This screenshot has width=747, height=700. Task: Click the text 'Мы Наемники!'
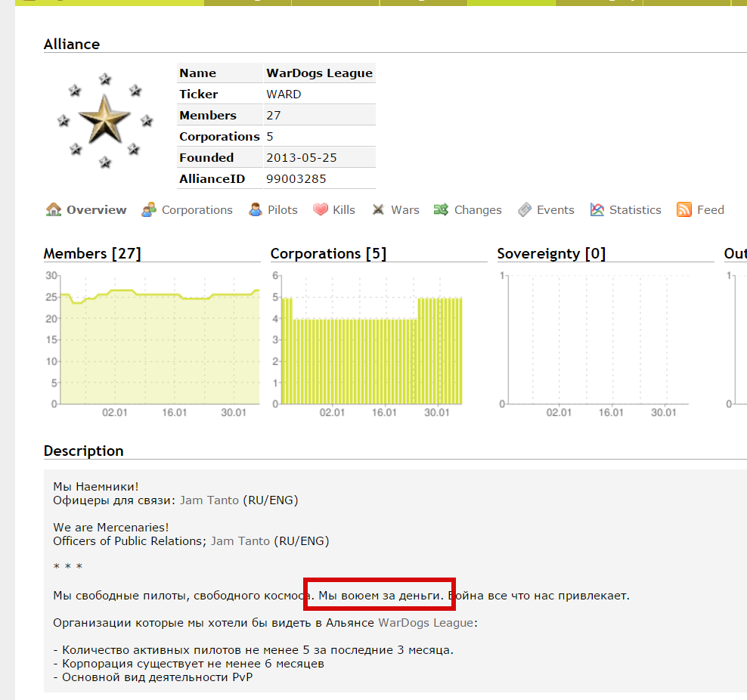(96, 487)
